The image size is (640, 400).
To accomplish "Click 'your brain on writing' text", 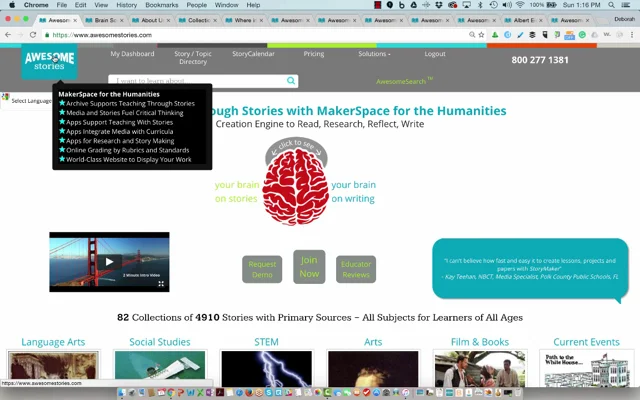I will pyautogui.click(x=353, y=192).
